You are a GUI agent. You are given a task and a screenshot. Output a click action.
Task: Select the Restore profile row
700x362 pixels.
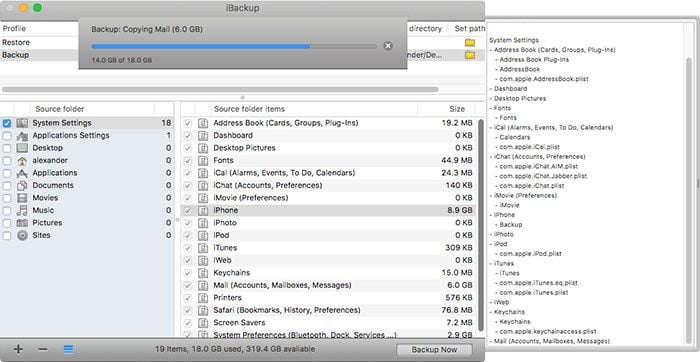[39, 42]
